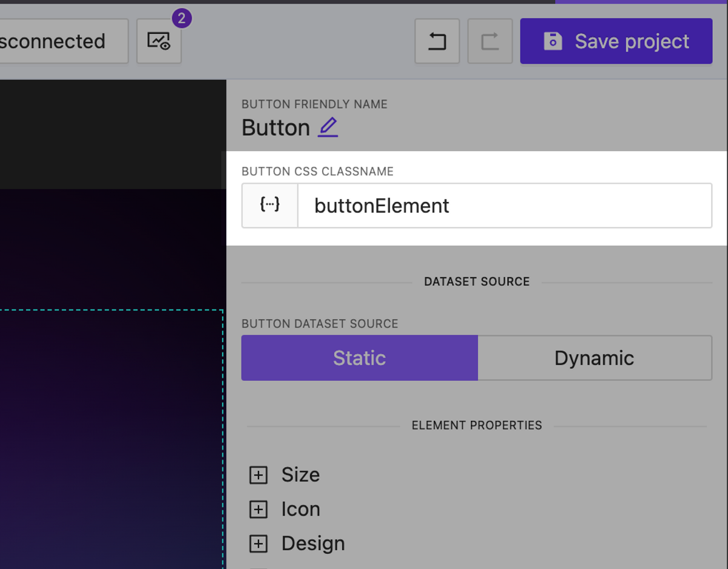
Task: Switch dataset source to Dynamic
Action: [x=594, y=358]
